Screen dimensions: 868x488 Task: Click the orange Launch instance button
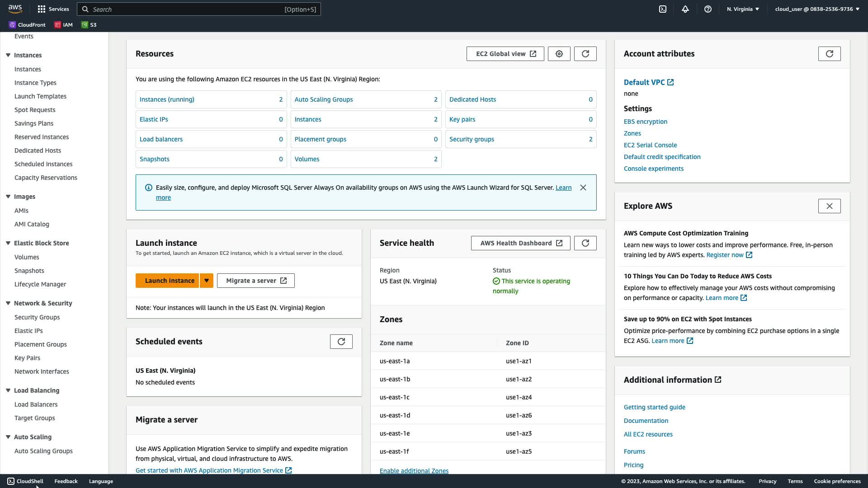pyautogui.click(x=167, y=281)
